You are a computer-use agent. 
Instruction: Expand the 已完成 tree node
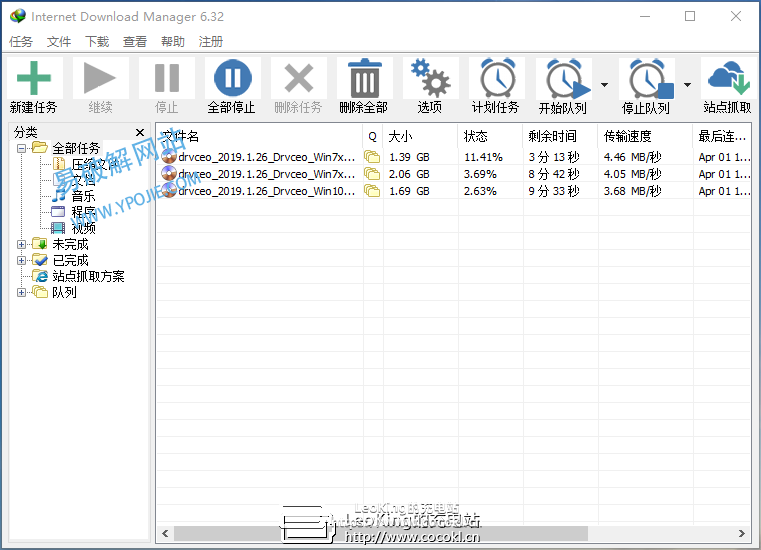tap(21, 260)
